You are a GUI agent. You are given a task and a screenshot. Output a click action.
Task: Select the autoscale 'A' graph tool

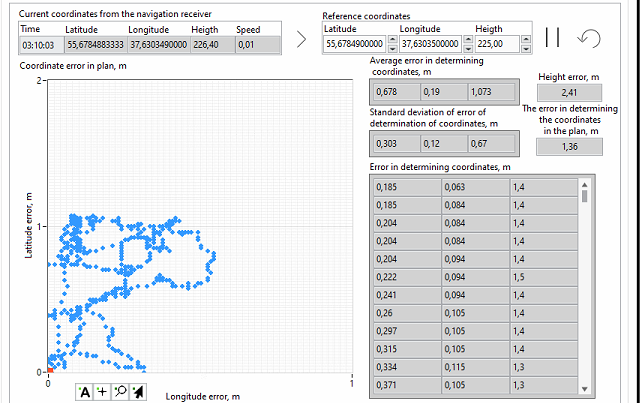tap(85, 391)
